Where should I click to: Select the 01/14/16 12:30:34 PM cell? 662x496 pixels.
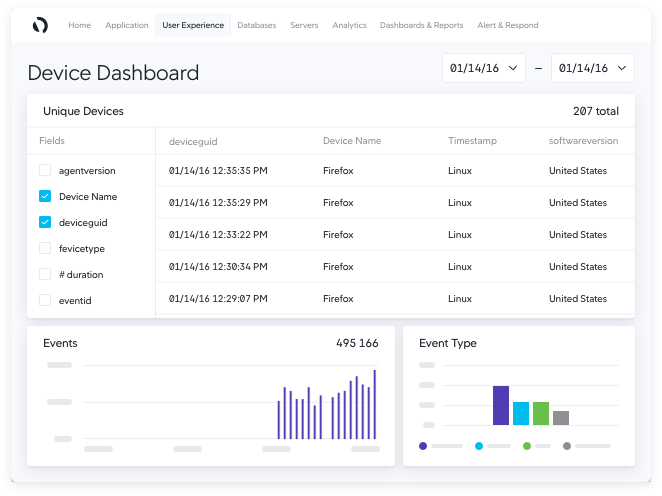(218, 267)
